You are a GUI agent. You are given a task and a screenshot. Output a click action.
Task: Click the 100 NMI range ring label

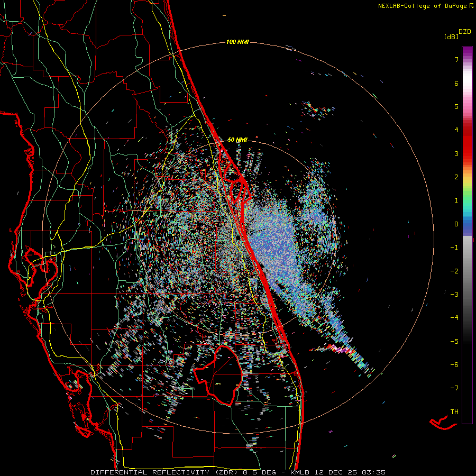[237, 42]
